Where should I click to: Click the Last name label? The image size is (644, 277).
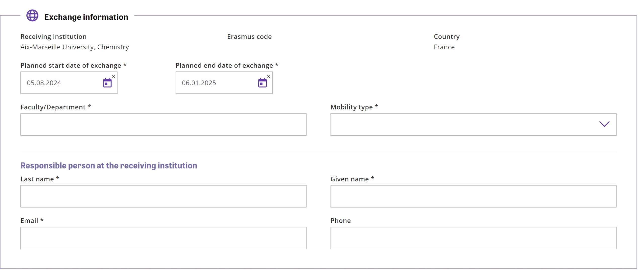point(39,179)
